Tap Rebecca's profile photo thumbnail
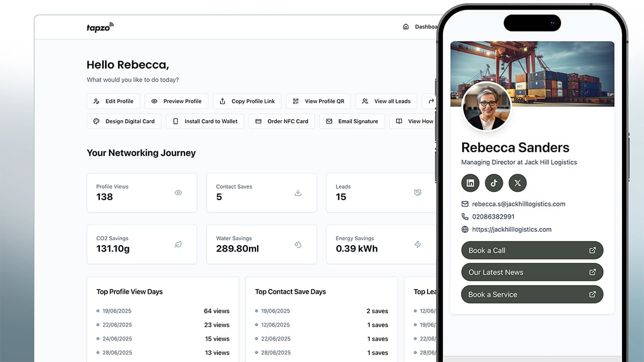The width and height of the screenshot is (644, 362). click(x=487, y=107)
